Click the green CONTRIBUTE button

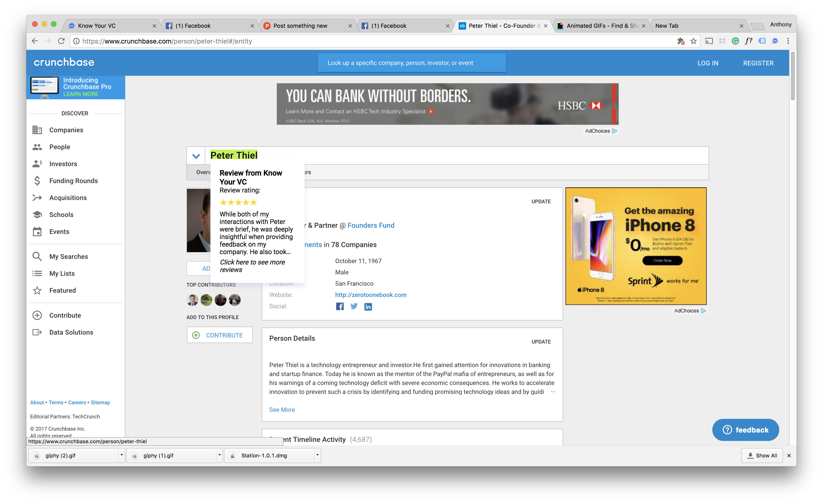pos(219,335)
